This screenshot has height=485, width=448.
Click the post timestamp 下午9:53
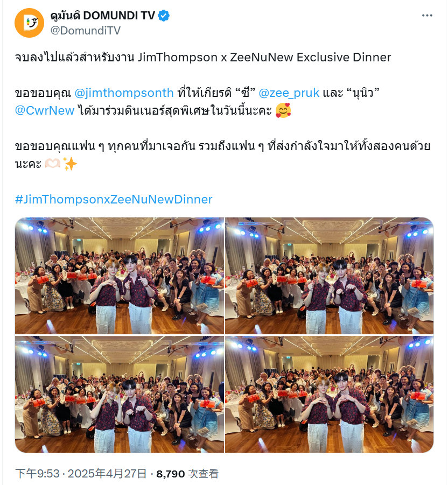coord(37,474)
